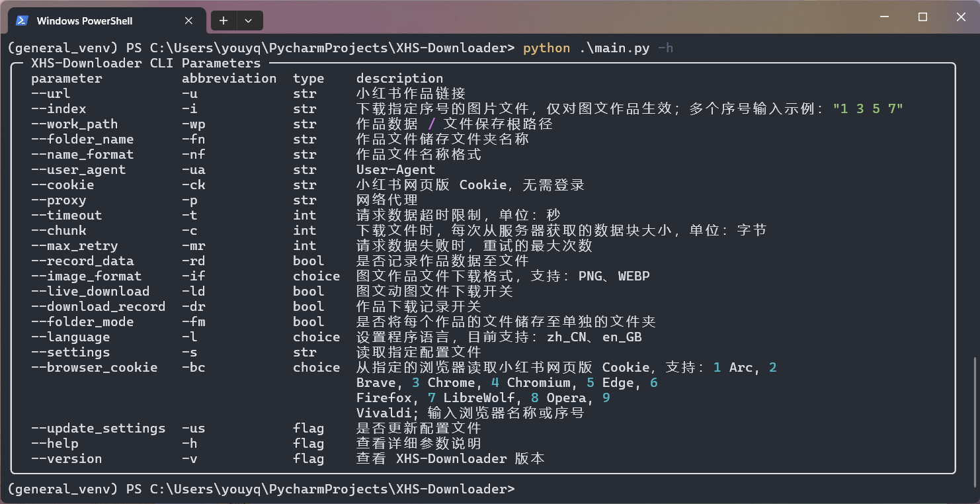Click the PowerShell icon in the tab
Viewport: 980px width, 504px height.
pyautogui.click(x=22, y=21)
